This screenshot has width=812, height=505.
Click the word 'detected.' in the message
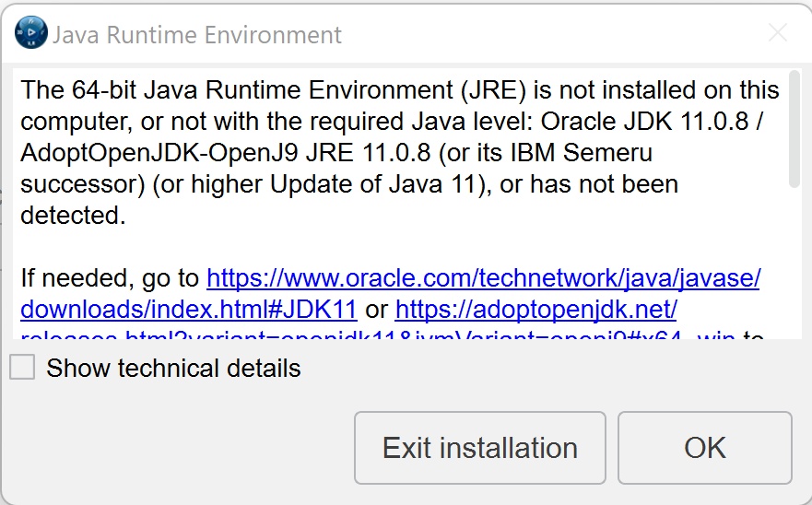[x=72, y=215]
